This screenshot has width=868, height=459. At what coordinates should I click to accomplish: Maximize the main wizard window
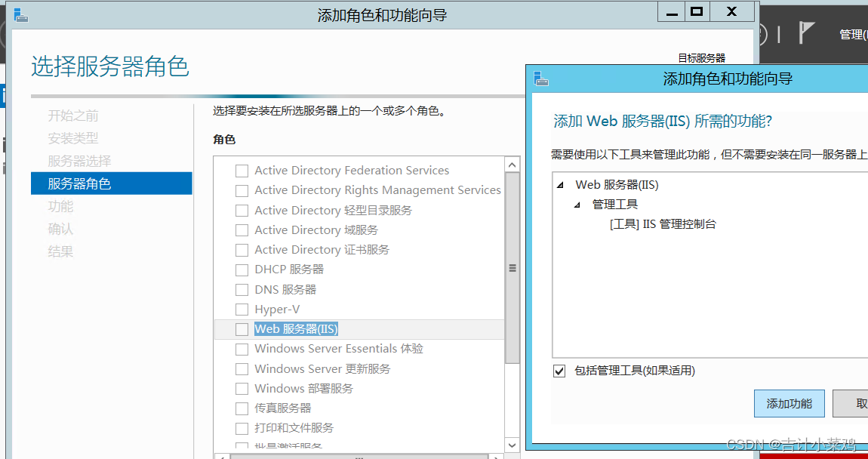click(697, 11)
